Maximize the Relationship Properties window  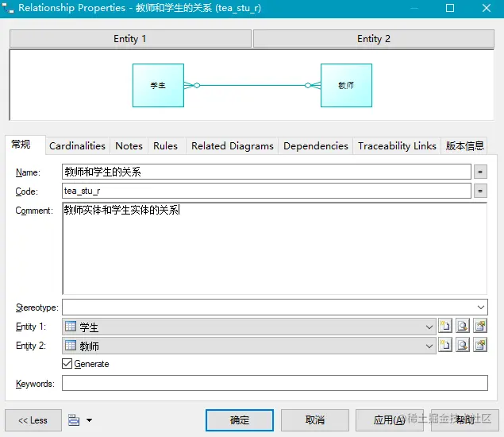tap(450, 8)
